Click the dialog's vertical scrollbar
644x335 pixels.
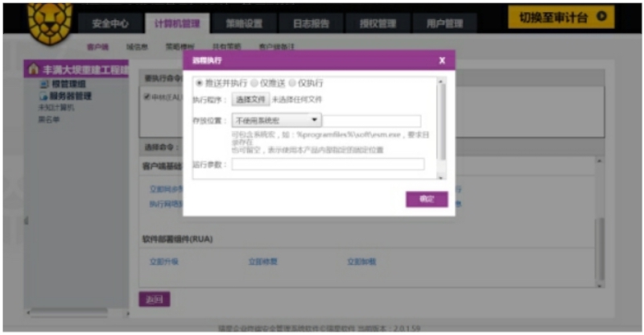click(x=440, y=121)
